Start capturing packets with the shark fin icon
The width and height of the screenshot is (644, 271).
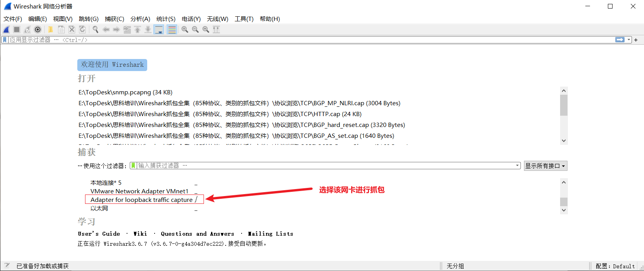7,30
